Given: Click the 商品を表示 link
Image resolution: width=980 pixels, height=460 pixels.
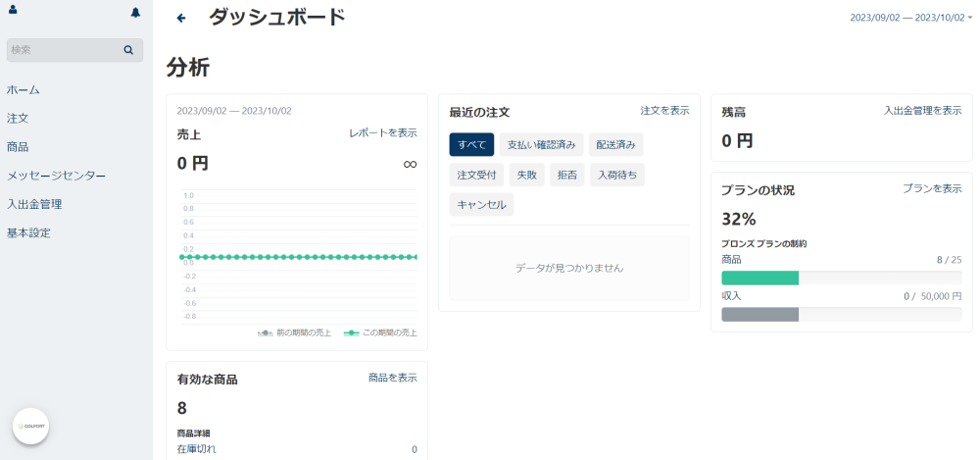Looking at the screenshot, I should tap(393, 378).
